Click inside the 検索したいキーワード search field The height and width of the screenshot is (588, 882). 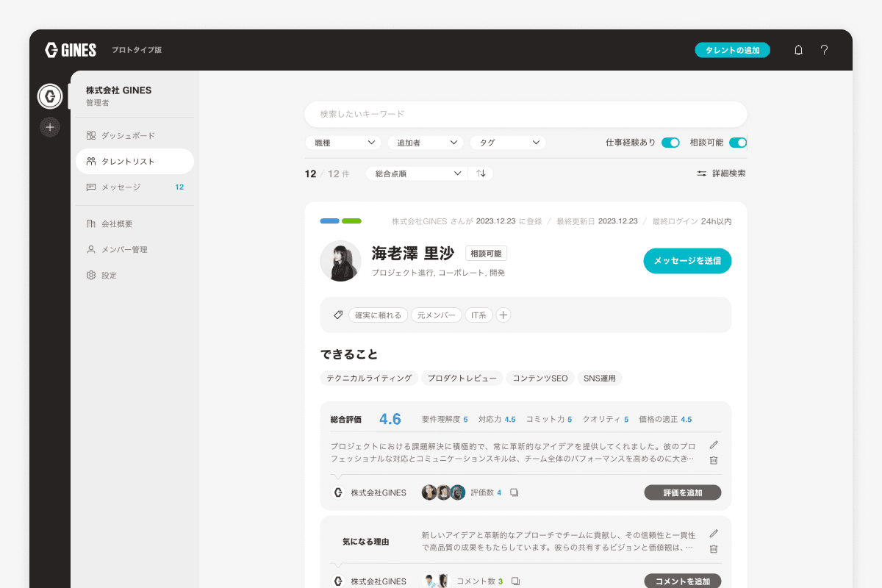[526, 115]
